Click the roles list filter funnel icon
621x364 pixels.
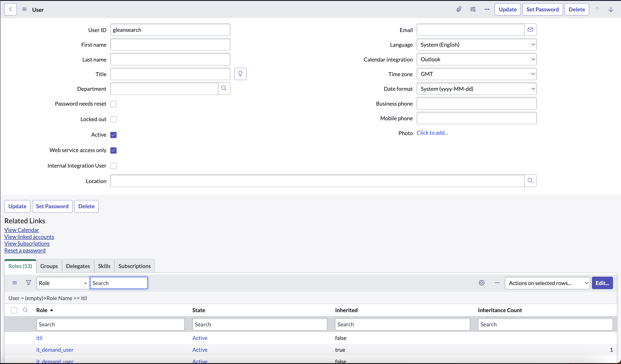pyautogui.click(x=29, y=283)
